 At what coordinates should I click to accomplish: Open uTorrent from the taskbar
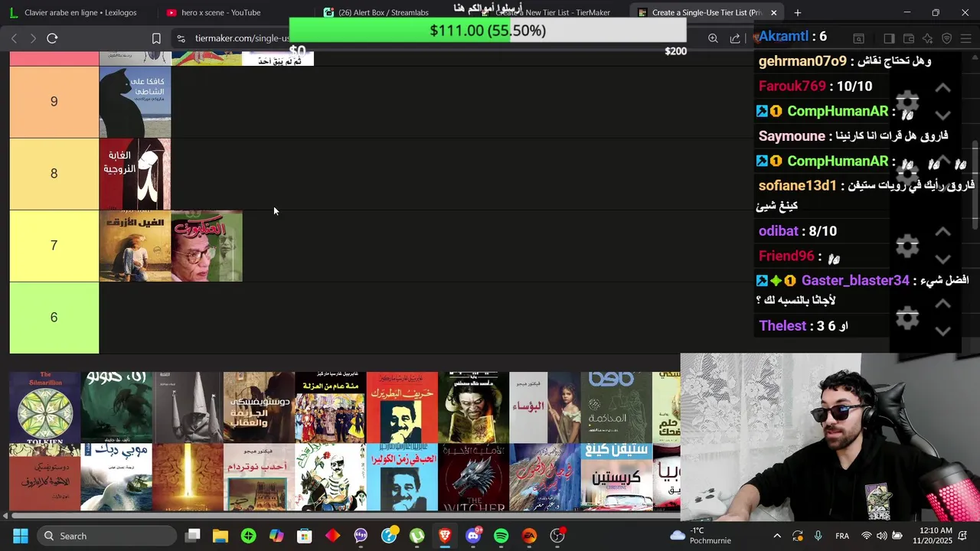click(x=417, y=536)
